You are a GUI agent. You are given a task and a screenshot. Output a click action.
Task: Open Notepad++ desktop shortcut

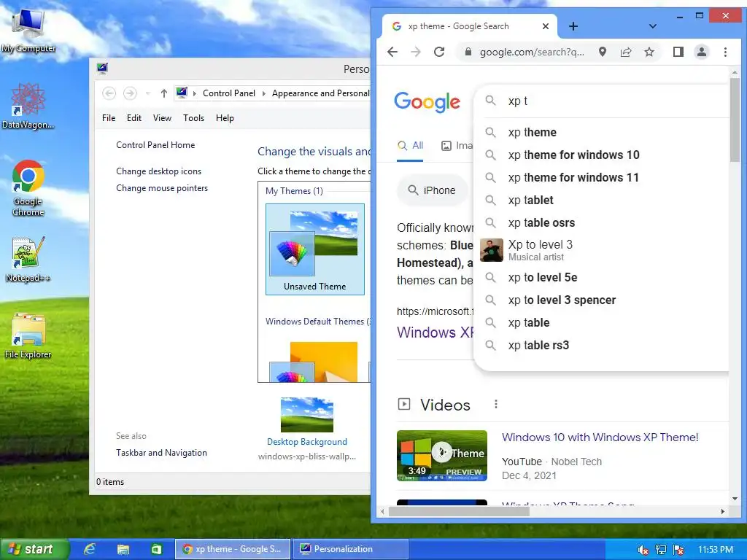pos(28,259)
